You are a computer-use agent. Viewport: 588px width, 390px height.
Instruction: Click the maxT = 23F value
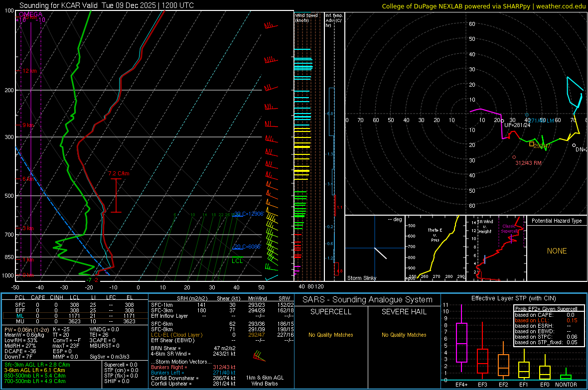[x=66, y=346]
